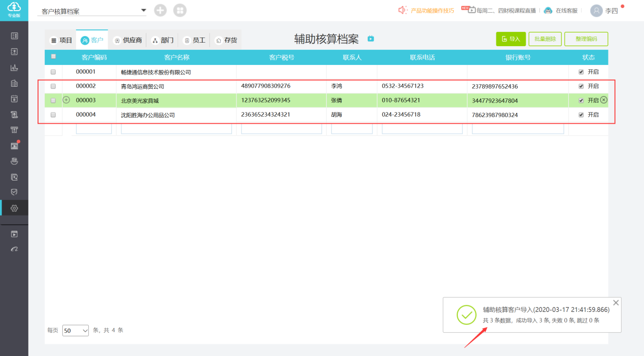This screenshot has width=644, height=356.
Task: Click the video tutorial icon beside 辅助核算档案
Action: (370, 39)
